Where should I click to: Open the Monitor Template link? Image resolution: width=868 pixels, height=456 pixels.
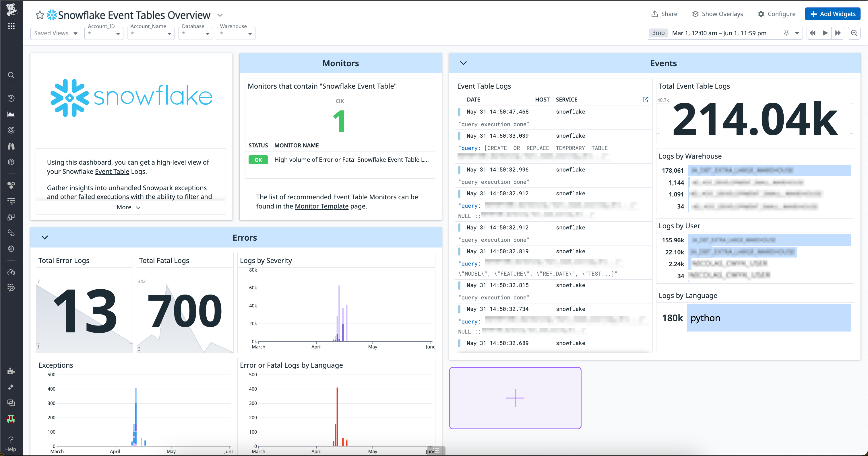coord(321,206)
